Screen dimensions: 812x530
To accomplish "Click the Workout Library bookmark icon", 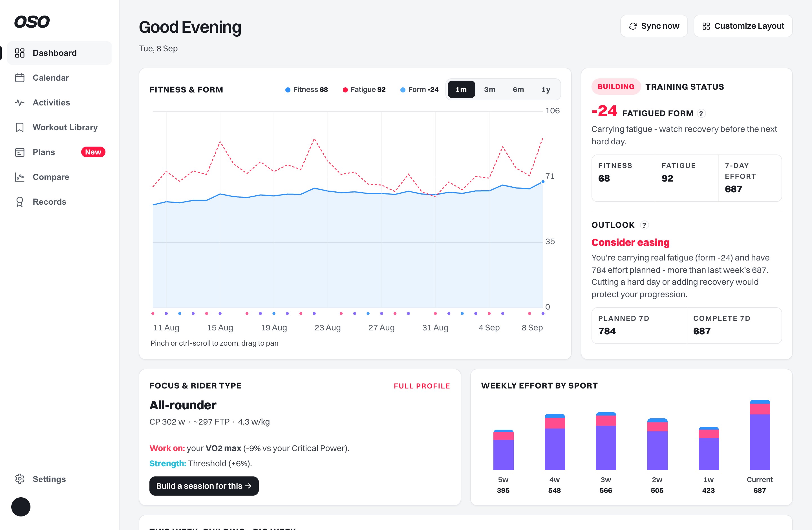I will (20, 127).
